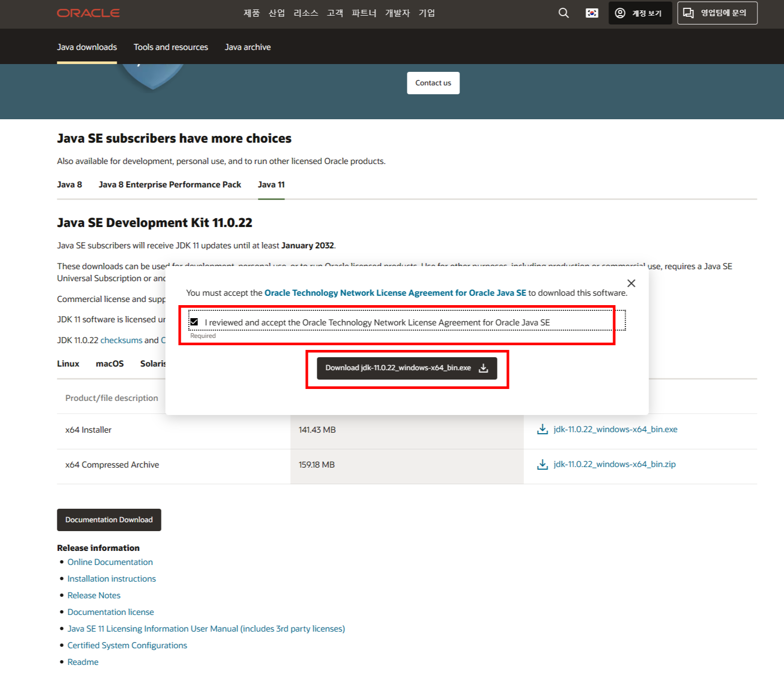Click the Korean flag country selector
Screen dimensions: 784x679
click(x=592, y=13)
